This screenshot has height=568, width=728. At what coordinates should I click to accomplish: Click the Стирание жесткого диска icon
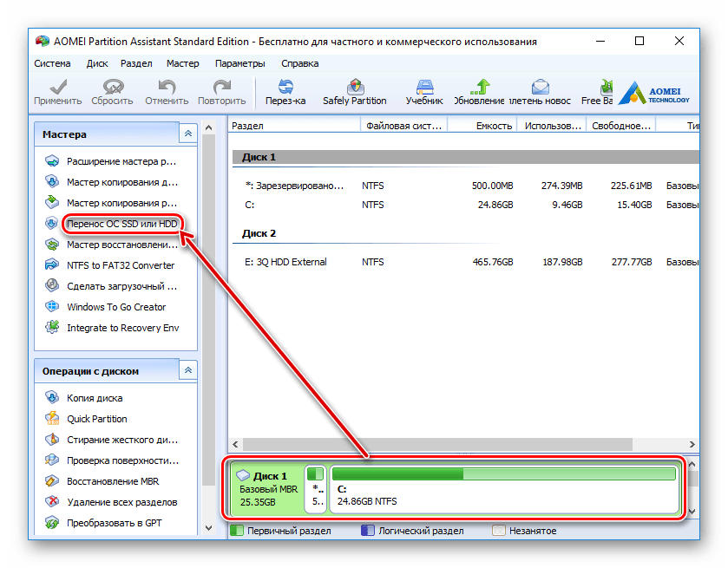51,439
